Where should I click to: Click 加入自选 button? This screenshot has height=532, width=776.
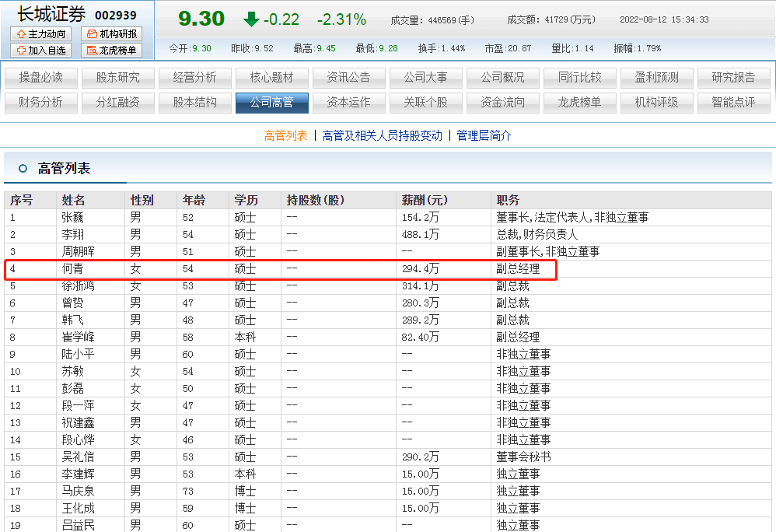[x=41, y=50]
